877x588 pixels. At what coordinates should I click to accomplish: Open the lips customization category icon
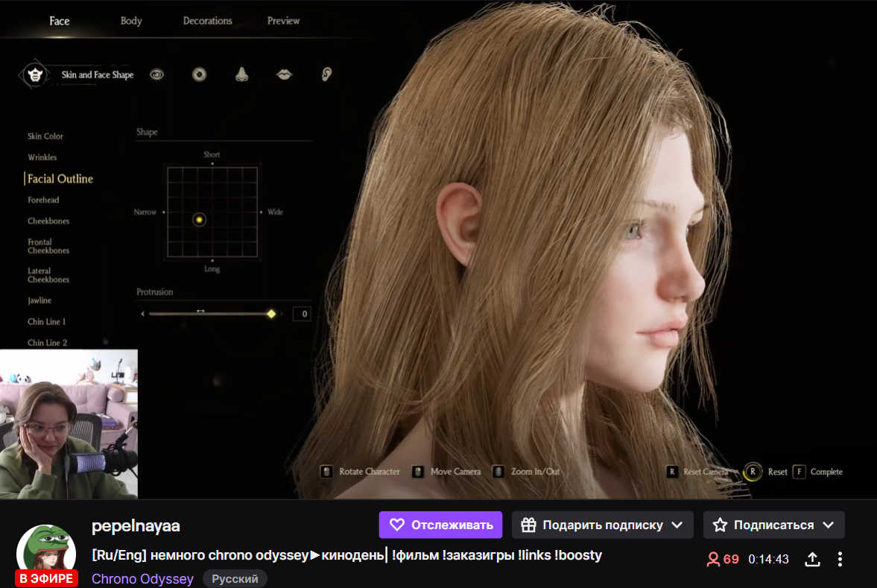coord(284,75)
